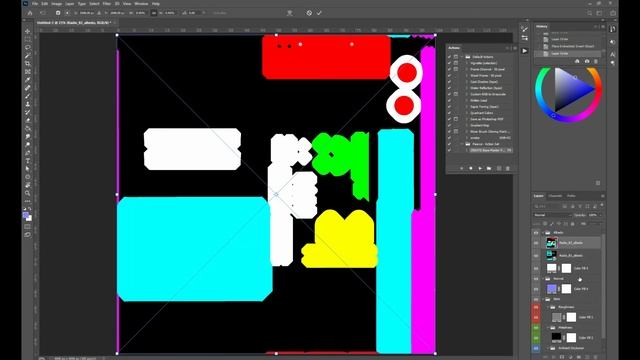This screenshot has height=360, width=640.
Task: Select the Clone Stamp tool
Action: (28, 104)
